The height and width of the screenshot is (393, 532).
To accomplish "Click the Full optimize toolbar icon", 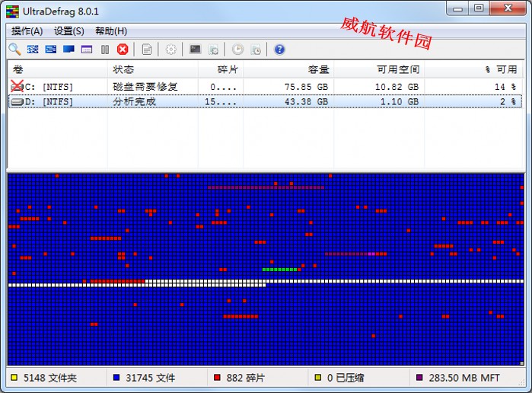I will tap(68, 50).
